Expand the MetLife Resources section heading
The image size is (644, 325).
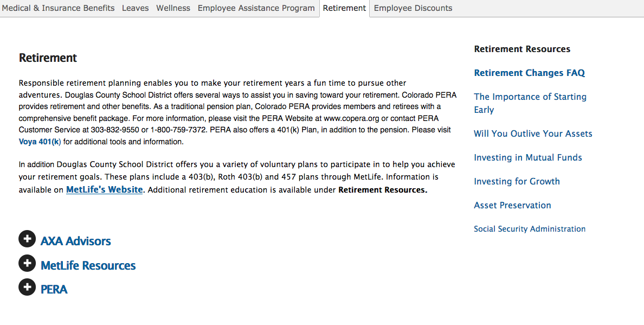(x=88, y=266)
